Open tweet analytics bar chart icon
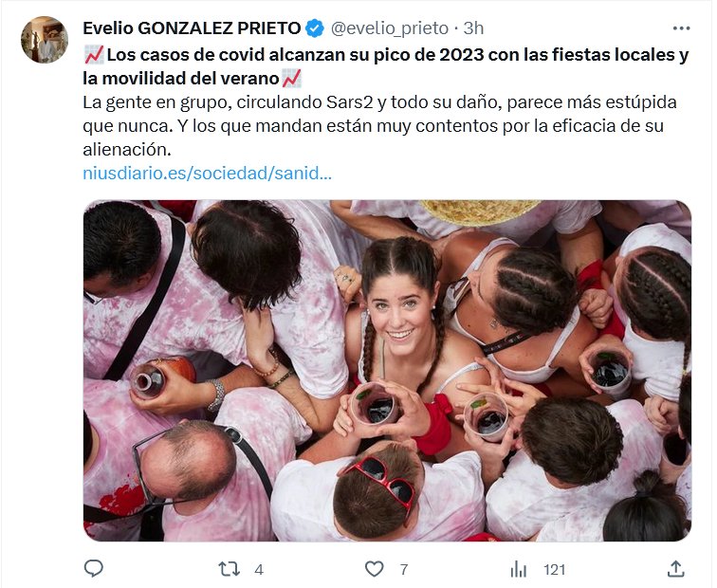Screen dimensions: 717x588 point(519,570)
